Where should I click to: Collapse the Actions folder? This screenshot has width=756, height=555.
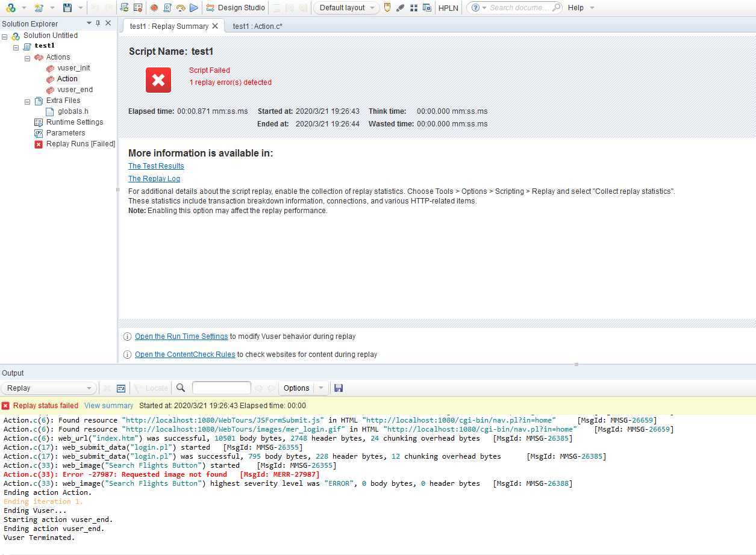(x=27, y=58)
